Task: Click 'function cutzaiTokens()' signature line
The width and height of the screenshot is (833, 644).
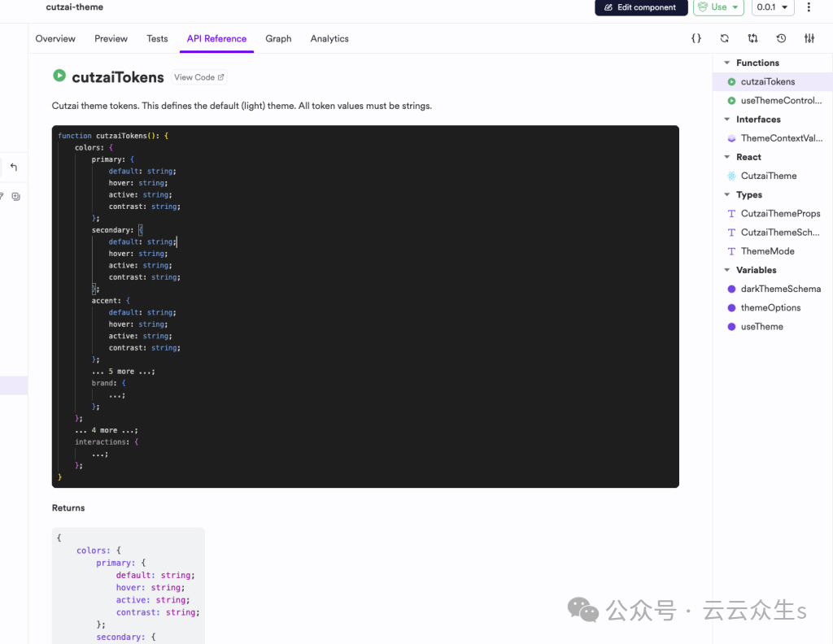Action: (113, 136)
